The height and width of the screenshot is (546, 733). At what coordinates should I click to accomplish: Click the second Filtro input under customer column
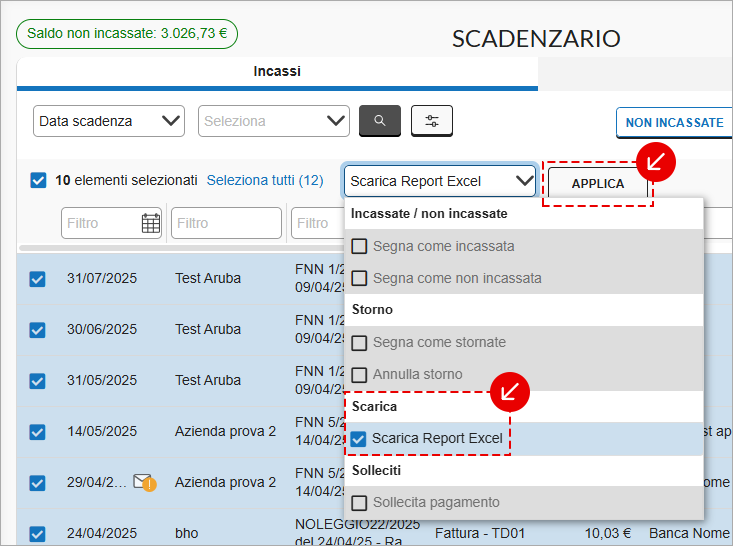[226, 223]
